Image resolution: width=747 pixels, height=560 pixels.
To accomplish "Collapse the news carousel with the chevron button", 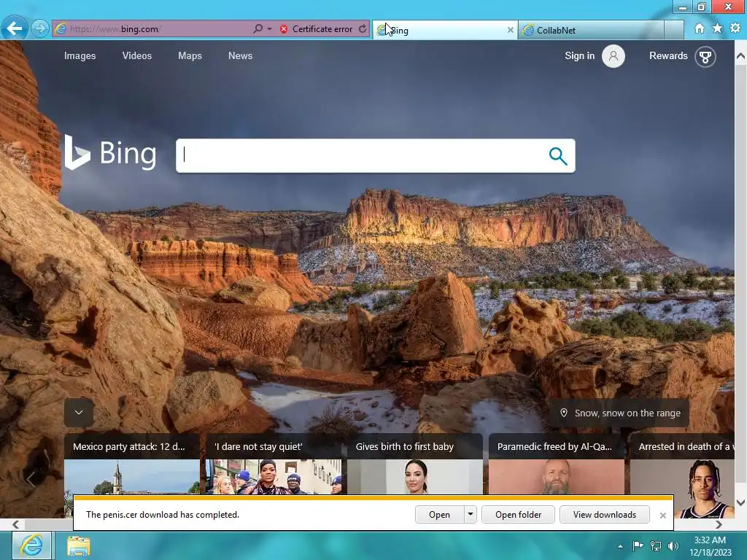I will coord(79,413).
